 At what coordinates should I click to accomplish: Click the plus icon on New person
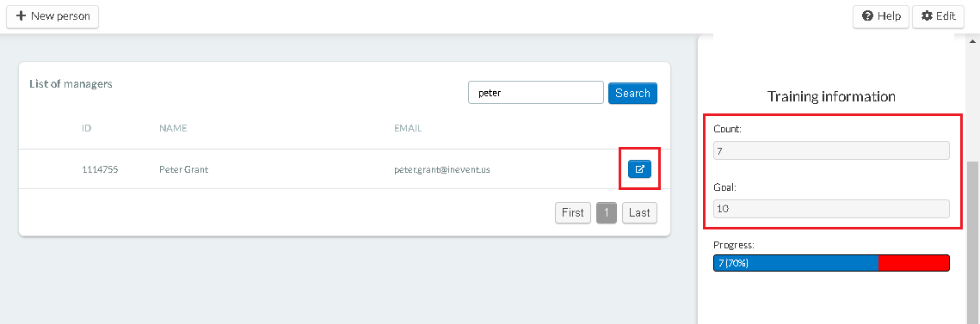(21, 15)
